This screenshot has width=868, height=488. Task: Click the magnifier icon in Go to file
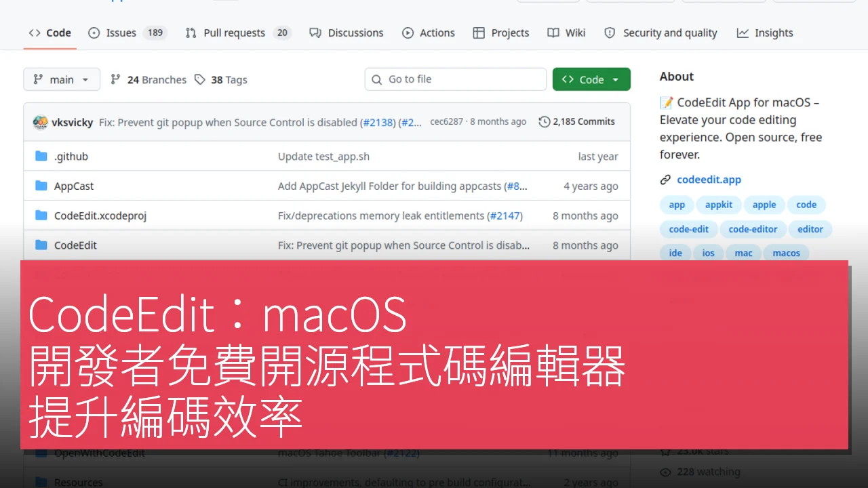click(377, 79)
